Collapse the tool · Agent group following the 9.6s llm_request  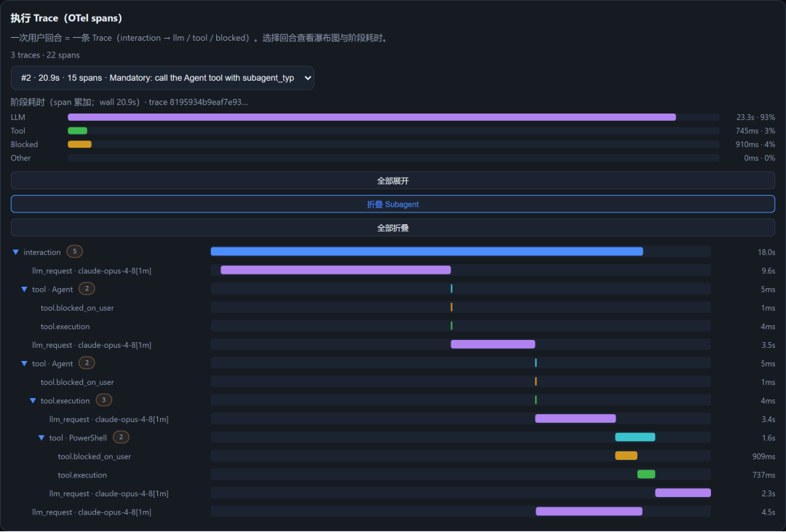click(x=24, y=290)
